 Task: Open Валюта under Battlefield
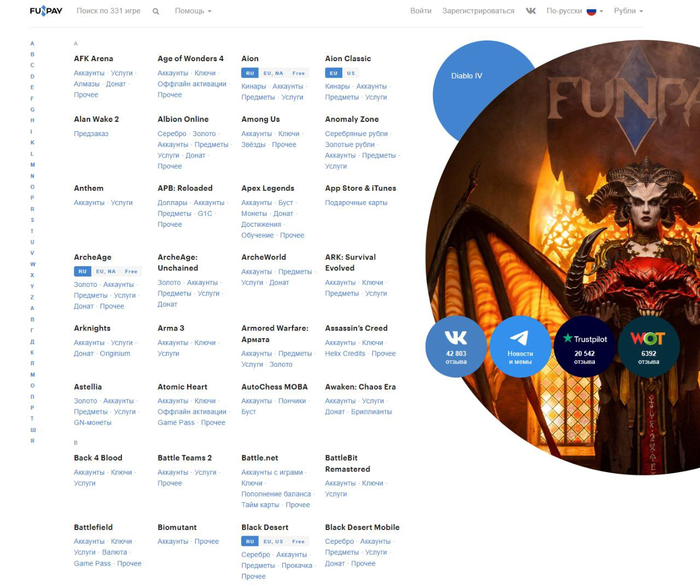click(114, 552)
